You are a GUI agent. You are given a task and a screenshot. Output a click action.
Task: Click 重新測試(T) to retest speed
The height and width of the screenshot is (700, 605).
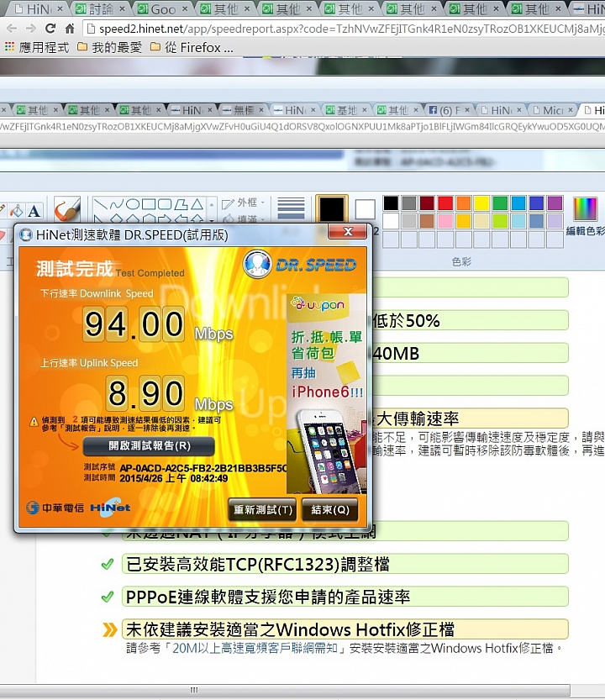pos(262,510)
